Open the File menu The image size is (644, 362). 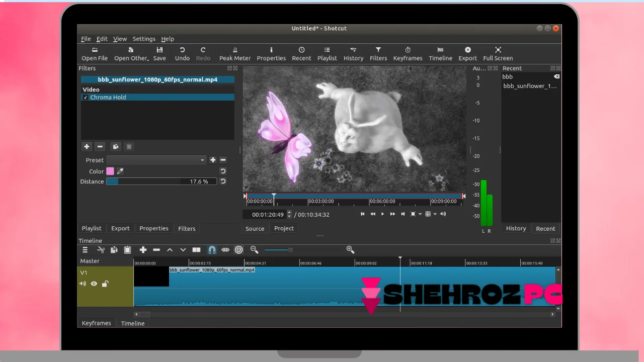point(86,39)
